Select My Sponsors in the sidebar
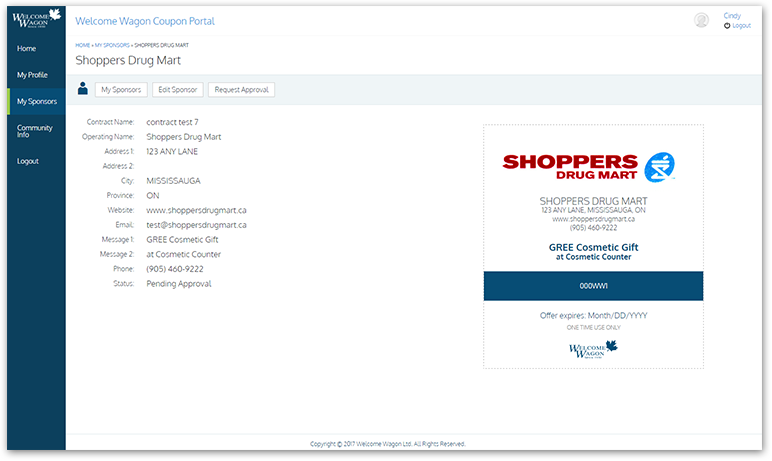772x461 pixels. tap(36, 101)
